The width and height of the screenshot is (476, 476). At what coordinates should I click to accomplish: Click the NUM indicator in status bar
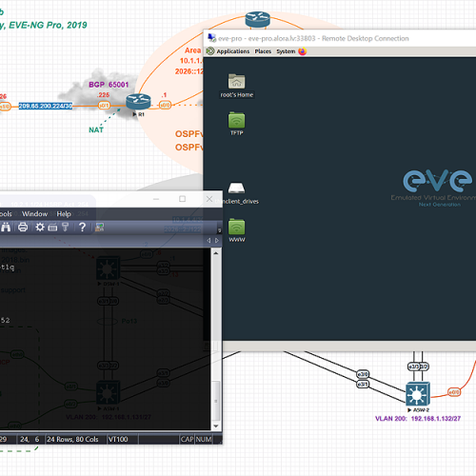tap(204, 439)
